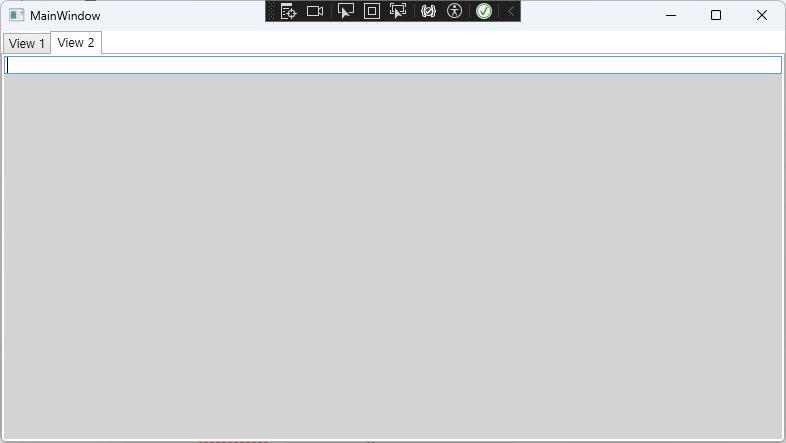Click the green checkmark status icon

(484, 11)
